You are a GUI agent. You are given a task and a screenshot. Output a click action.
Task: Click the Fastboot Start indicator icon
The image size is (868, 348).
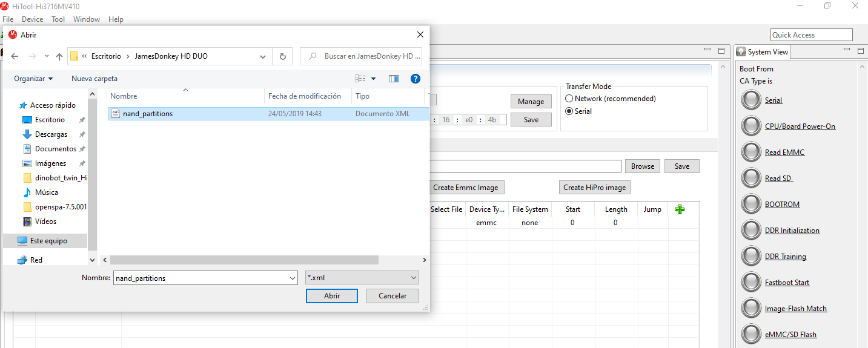[751, 283]
